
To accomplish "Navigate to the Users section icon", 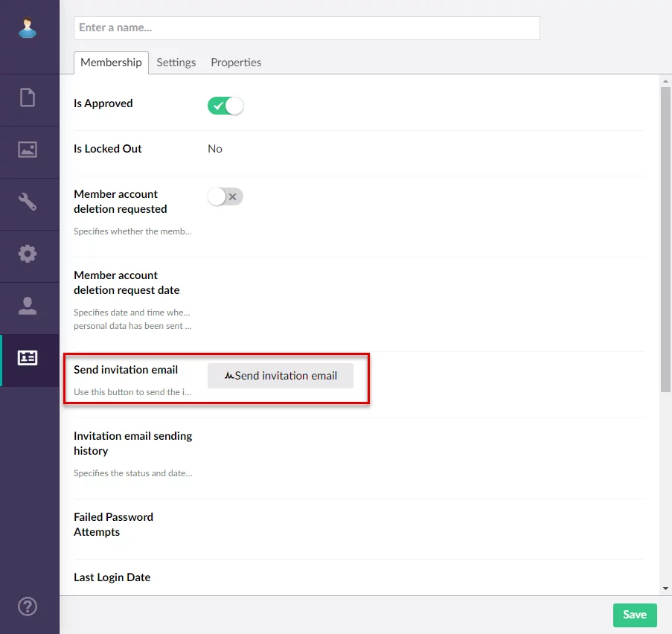I will click(28, 306).
